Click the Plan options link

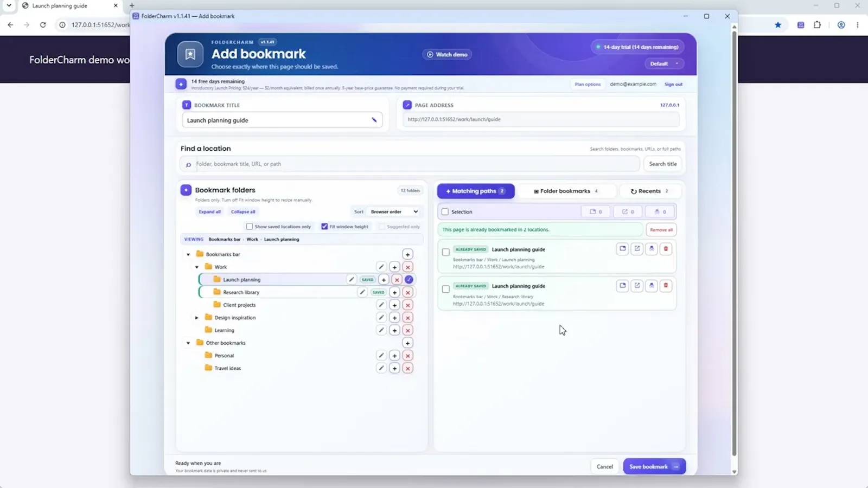point(588,85)
